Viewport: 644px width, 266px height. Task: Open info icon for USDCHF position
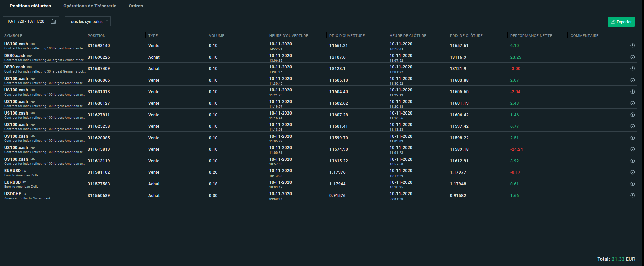[632, 196]
